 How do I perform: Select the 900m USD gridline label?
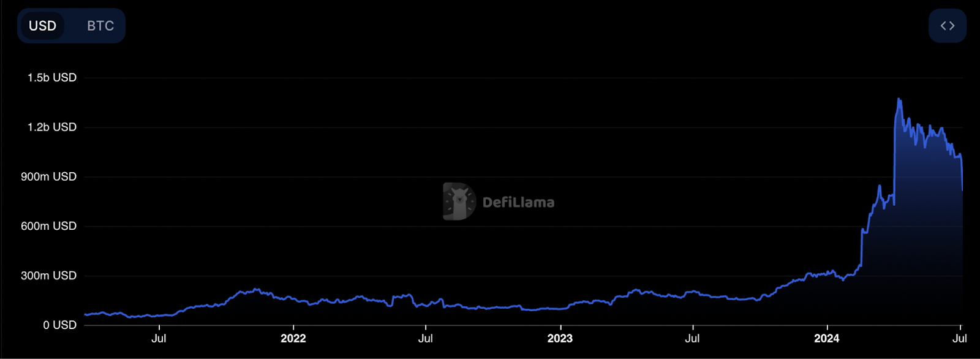pos(48,176)
